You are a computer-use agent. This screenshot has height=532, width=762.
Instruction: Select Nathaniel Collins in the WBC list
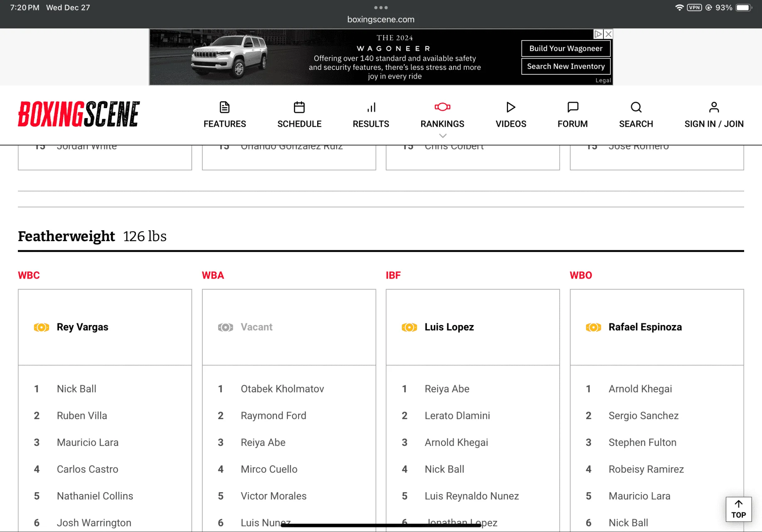tap(95, 496)
